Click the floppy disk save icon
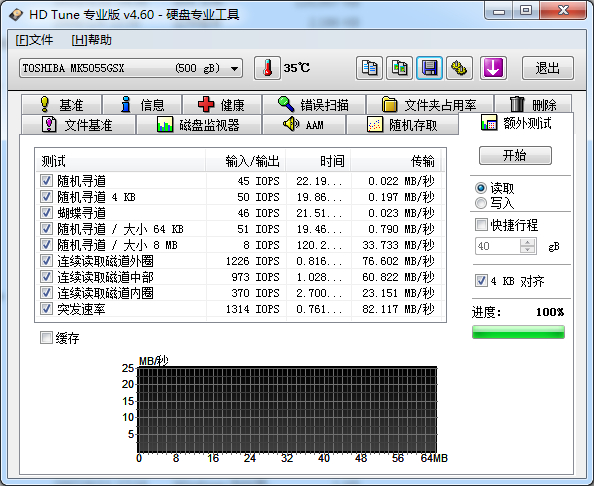The image size is (594, 486). tap(429, 68)
